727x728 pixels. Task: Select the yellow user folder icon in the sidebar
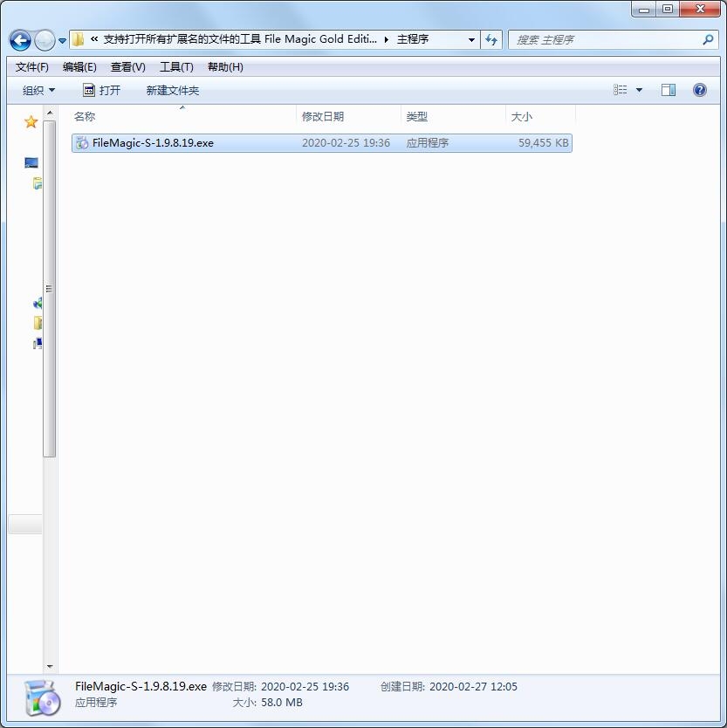[38, 323]
